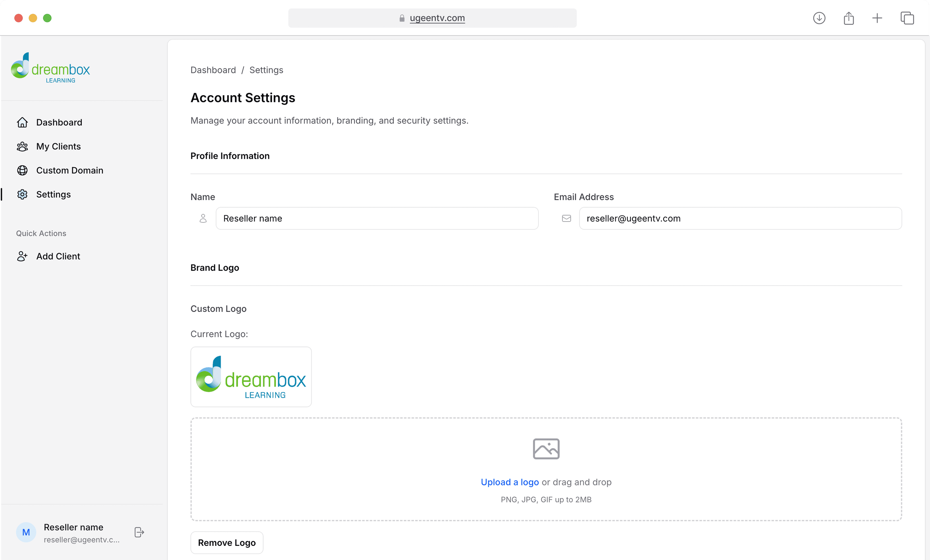Viewport: 930px width, 560px height.
Task: Focus the Name input field
Action: pyautogui.click(x=377, y=218)
